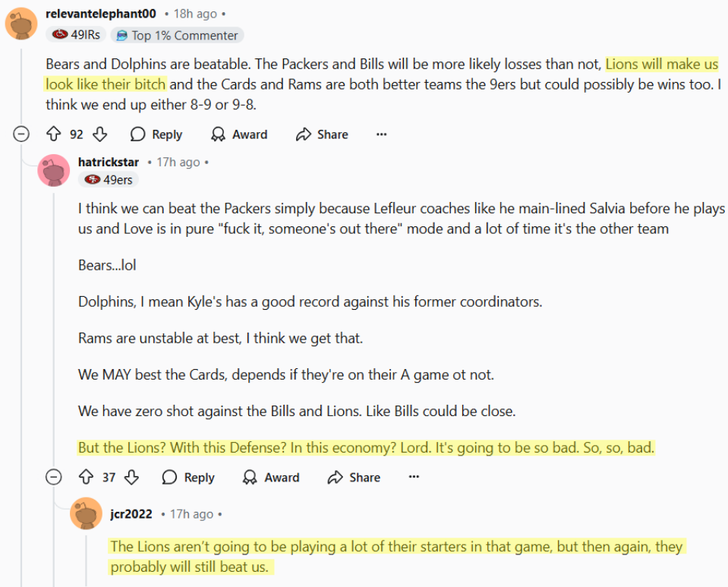Open relevantelephant00 username profile link

(x=101, y=14)
